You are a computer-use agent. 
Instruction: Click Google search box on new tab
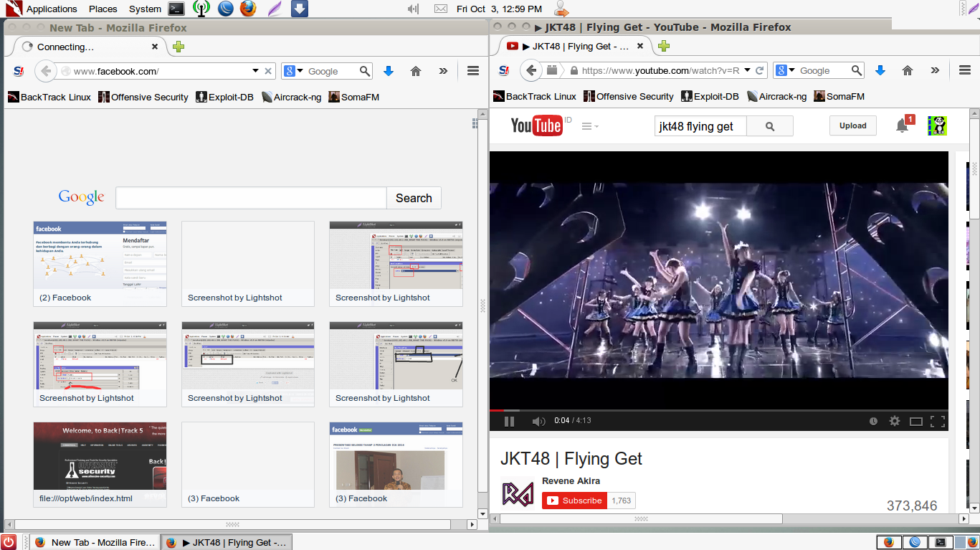click(x=251, y=198)
